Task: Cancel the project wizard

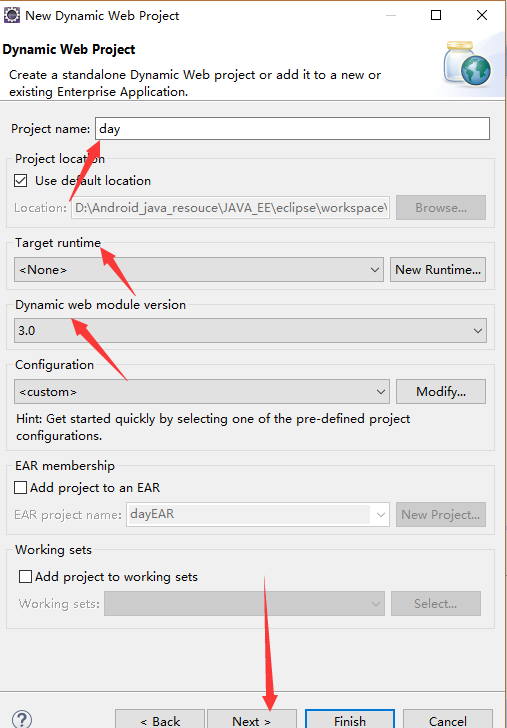Action: tap(448, 720)
